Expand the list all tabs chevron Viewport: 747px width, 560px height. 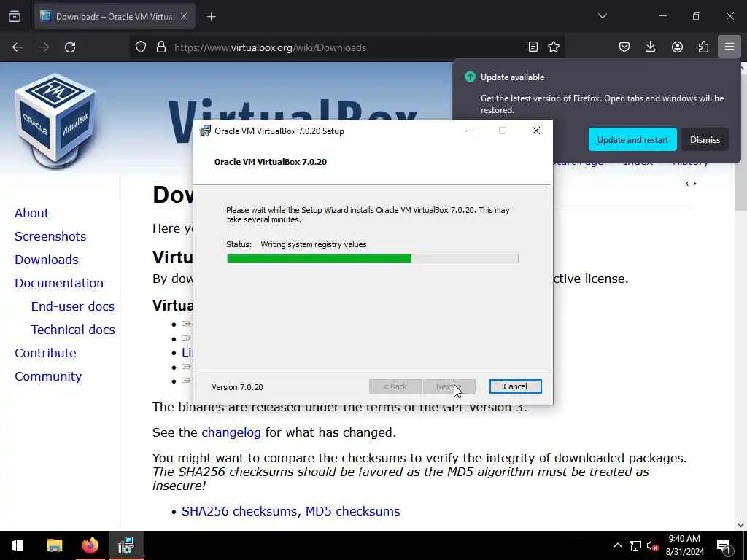(x=603, y=16)
